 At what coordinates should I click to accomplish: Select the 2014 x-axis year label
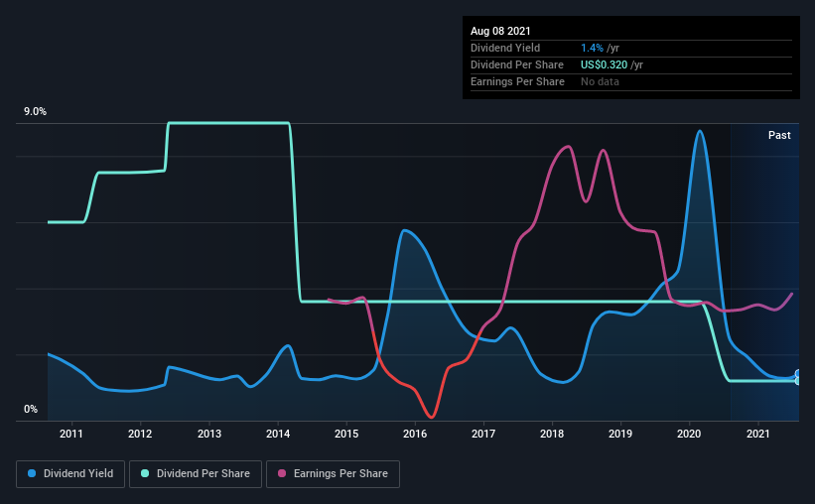pos(278,434)
